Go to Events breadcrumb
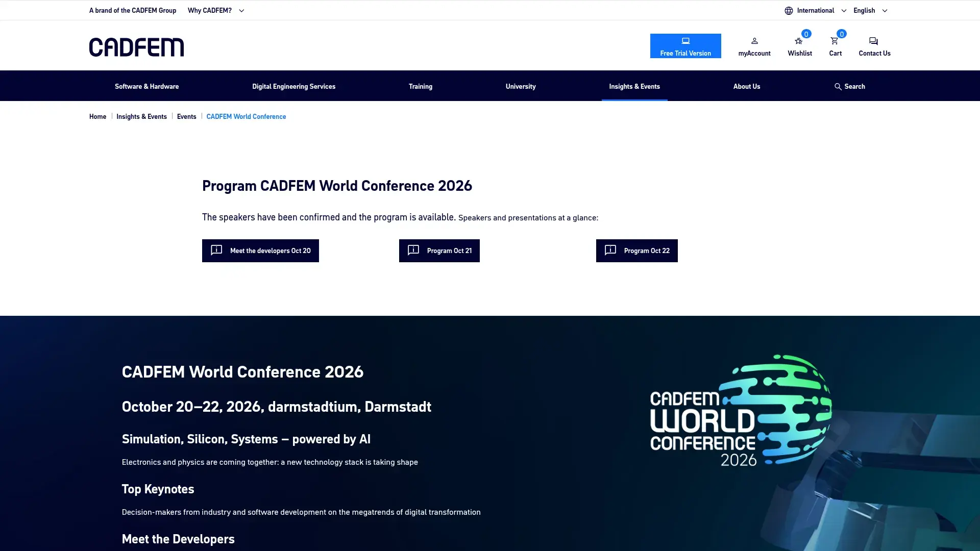This screenshot has height=551, width=980. [x=186, y=116]
